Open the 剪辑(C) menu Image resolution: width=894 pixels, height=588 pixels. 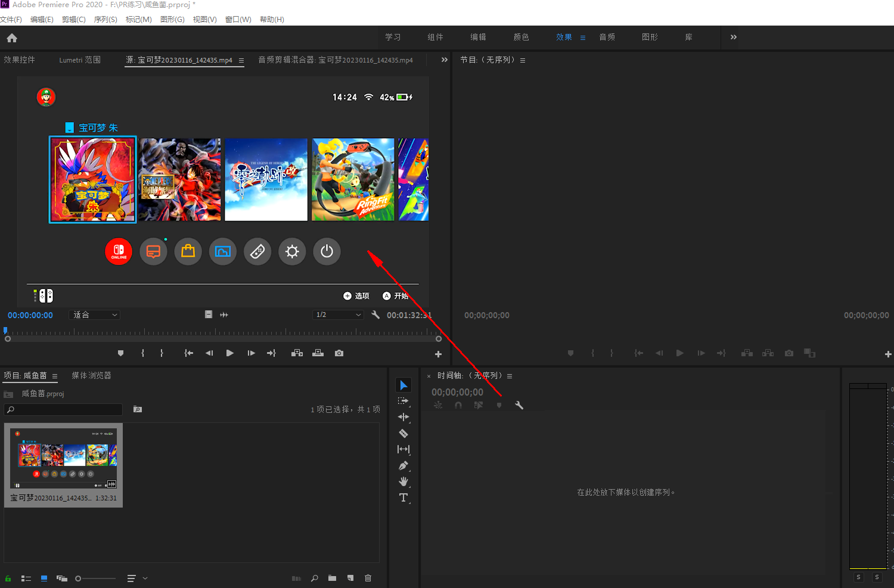pos(74,19)
